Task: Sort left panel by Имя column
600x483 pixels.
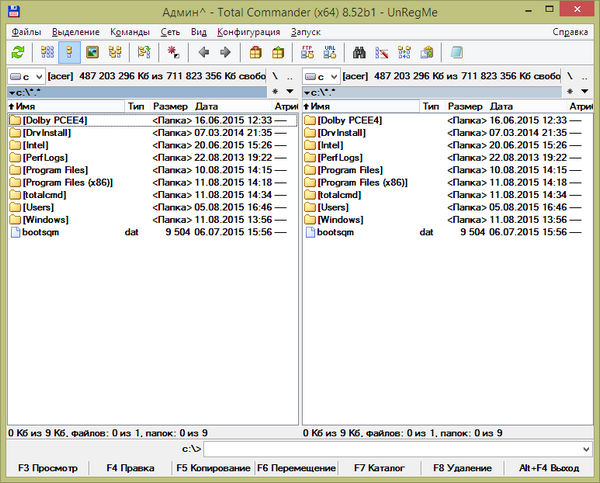Action: (66, 106)
